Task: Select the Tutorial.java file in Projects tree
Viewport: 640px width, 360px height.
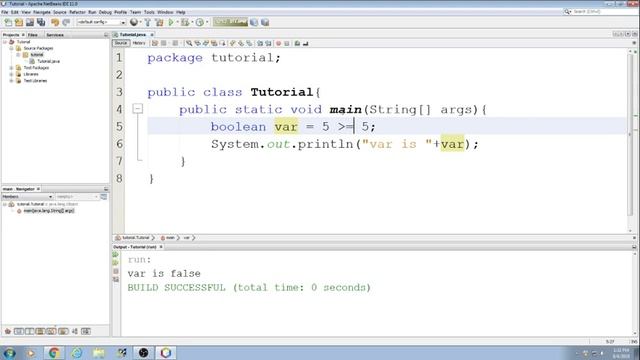Action: [x=48, y=61]
